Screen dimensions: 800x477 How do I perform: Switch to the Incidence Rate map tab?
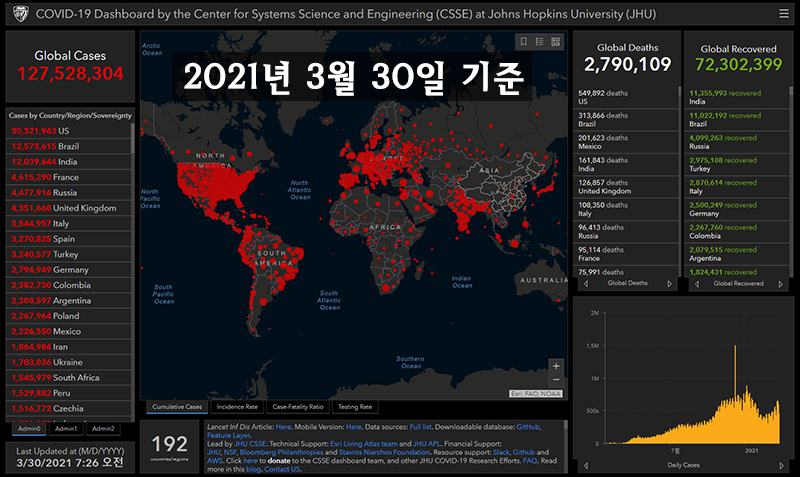(x=237, y=407)
